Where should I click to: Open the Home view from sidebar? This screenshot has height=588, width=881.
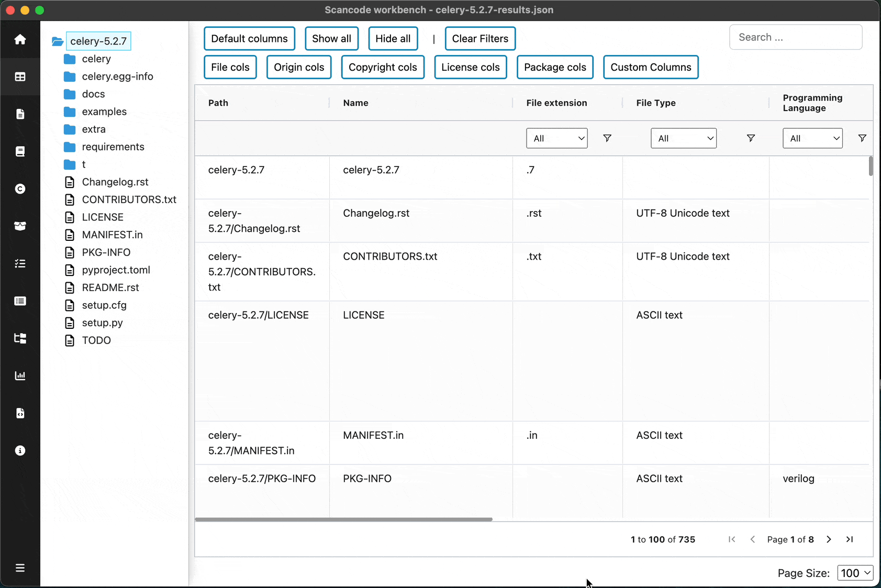coord(20,39)
